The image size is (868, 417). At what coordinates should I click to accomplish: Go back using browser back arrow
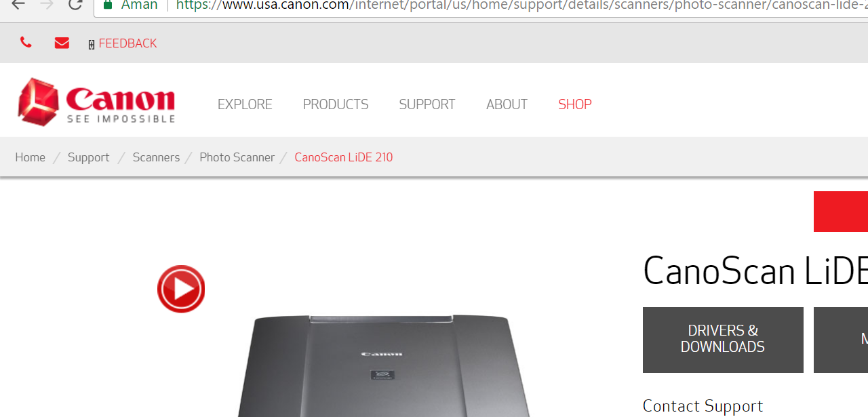18,5
